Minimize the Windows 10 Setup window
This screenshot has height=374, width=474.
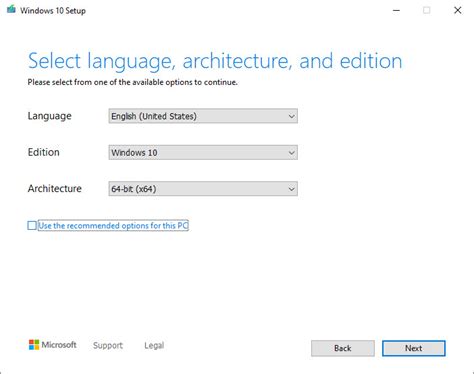click(396, 10)
